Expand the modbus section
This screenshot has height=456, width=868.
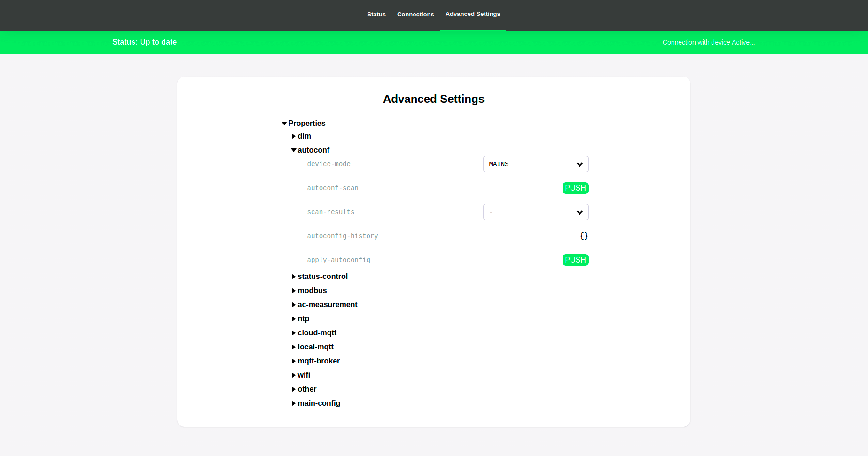click(309, 290)
